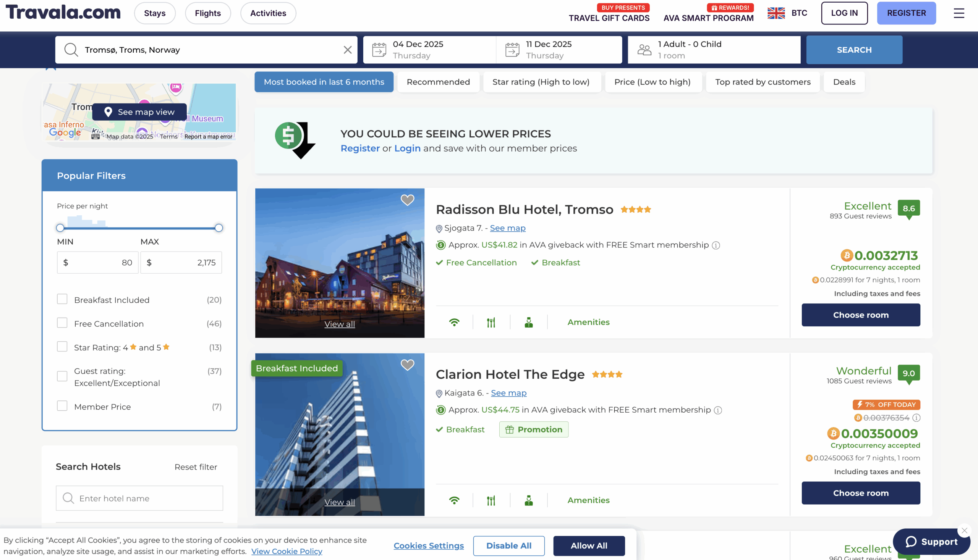The width and height of the screenshot is (978, 560).
Task: Sort by Price (Low to high)
Action: point(652,82)
